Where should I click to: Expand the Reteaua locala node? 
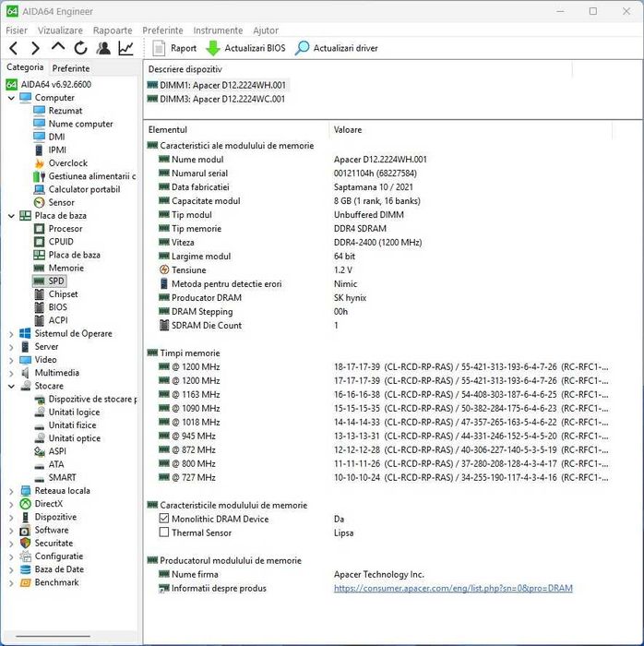11,491
